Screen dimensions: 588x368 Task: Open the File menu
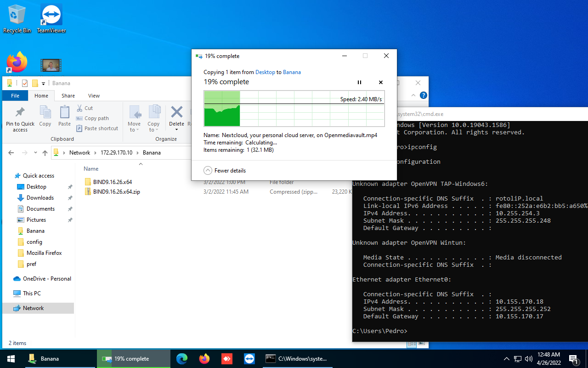coord(15,96)
